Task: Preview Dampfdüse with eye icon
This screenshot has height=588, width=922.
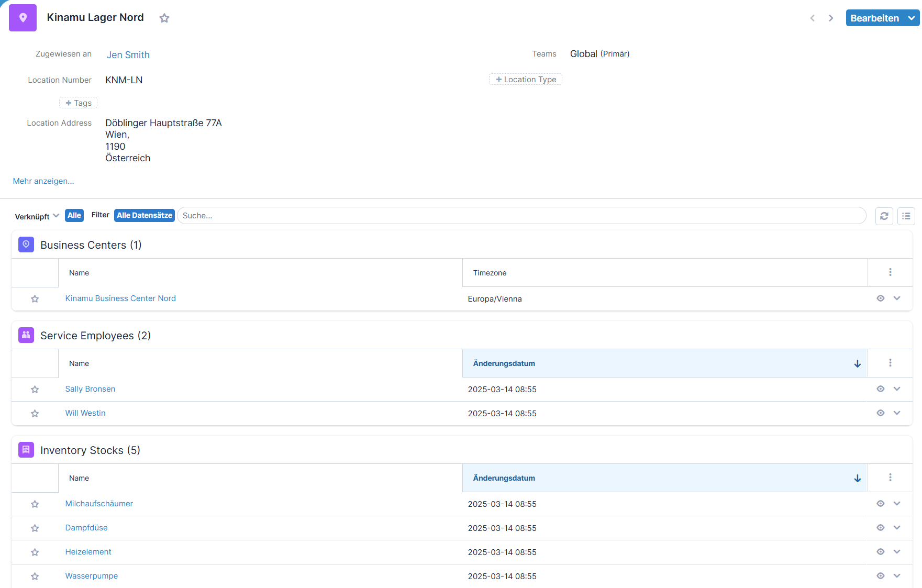Action: [x=881, y=528]
